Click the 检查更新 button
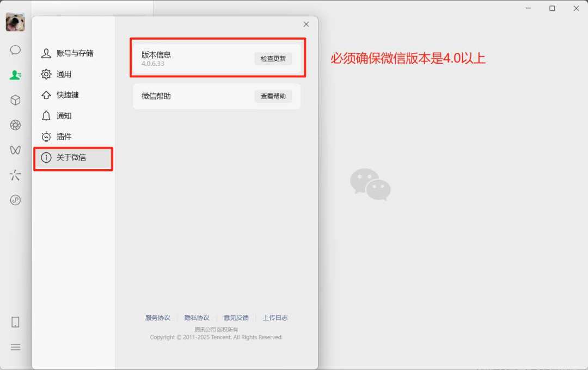This screenshot has width=588, height=370. click(x=273, y=58)
